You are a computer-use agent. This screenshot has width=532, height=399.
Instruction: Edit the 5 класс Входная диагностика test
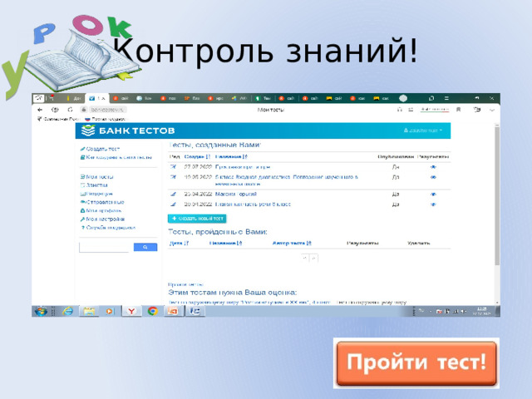[x=173, y=177]
